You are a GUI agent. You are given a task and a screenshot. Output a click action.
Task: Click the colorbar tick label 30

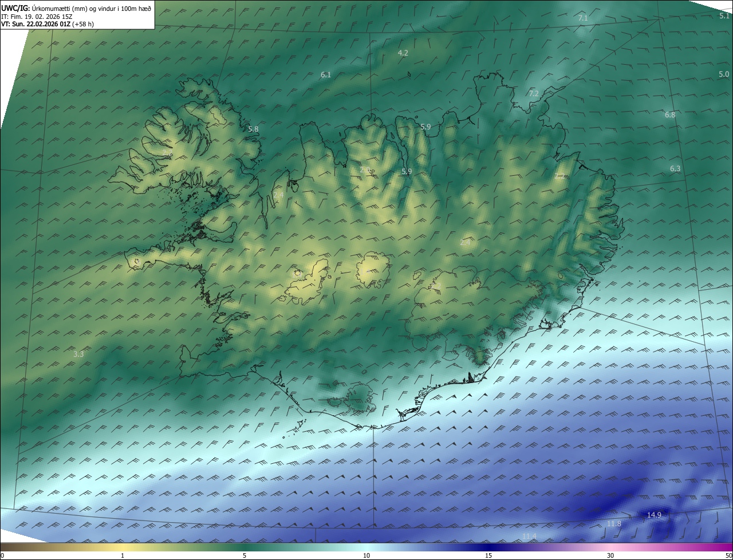(x=610, y=555)
